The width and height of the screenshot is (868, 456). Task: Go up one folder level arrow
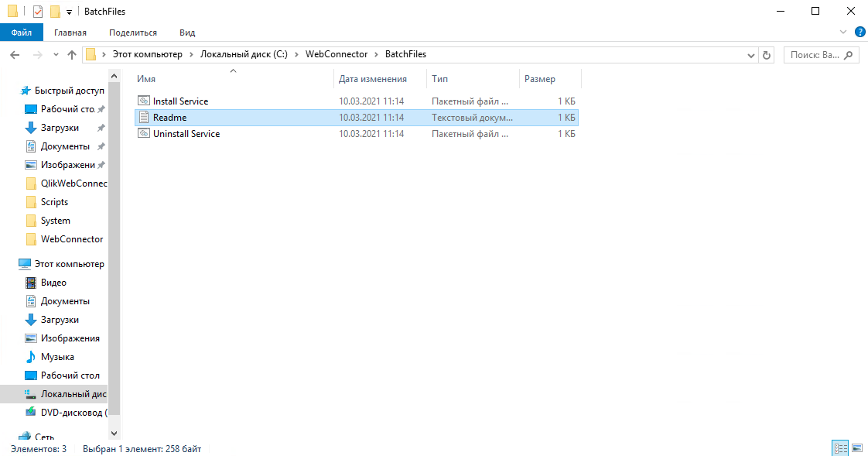pos(71,54)
